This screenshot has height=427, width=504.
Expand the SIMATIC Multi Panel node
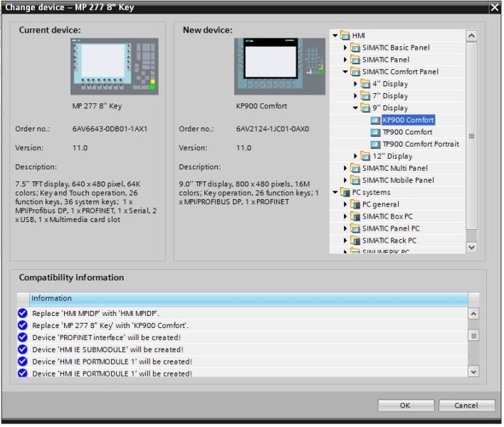346,169
